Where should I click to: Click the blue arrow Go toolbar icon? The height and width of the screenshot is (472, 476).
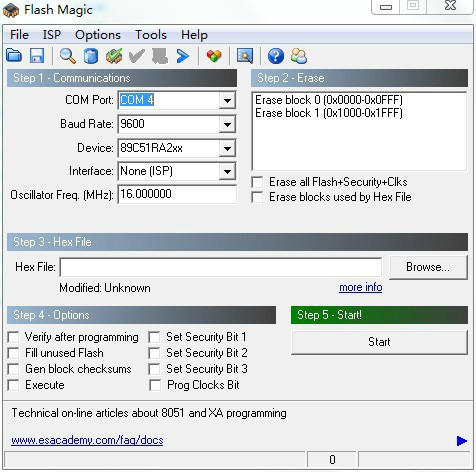coord(183,56)
